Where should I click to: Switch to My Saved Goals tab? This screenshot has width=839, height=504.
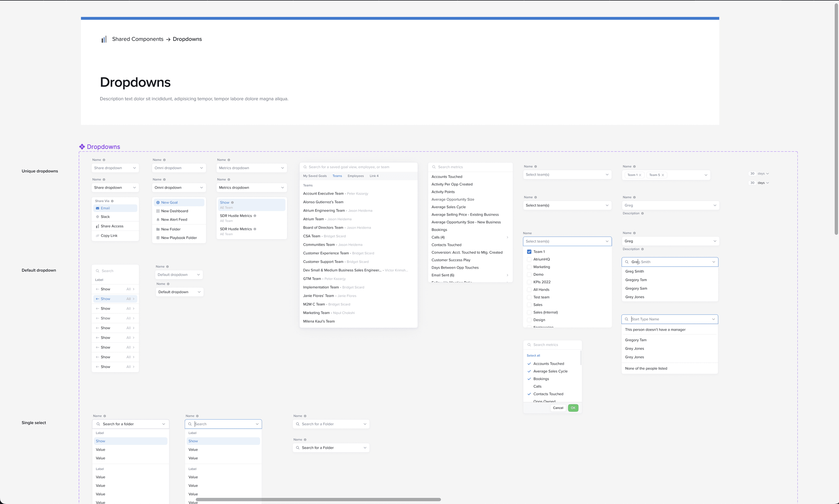[x=315, y=176]
